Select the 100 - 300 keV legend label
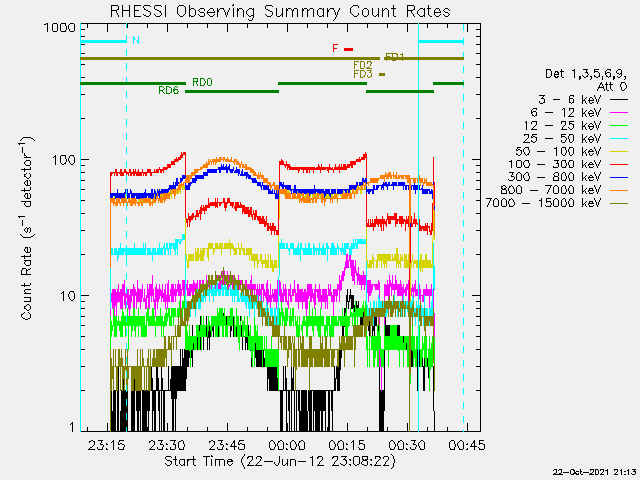 tap(555, 164)
